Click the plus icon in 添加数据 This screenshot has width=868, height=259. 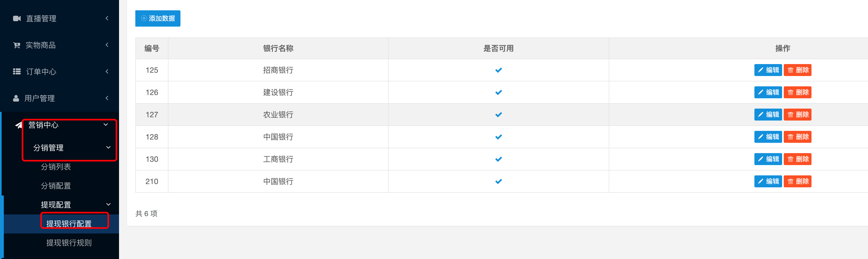(144, 18)
